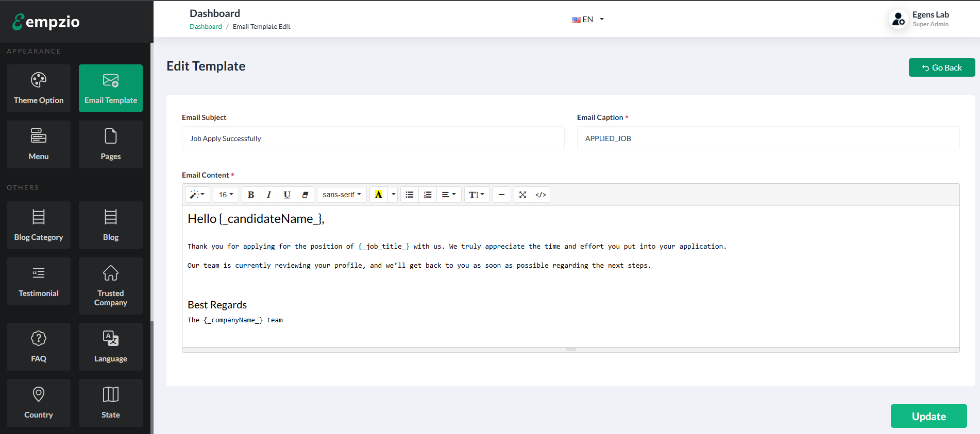Insert horizontal rule line

[x=501, y=195]
